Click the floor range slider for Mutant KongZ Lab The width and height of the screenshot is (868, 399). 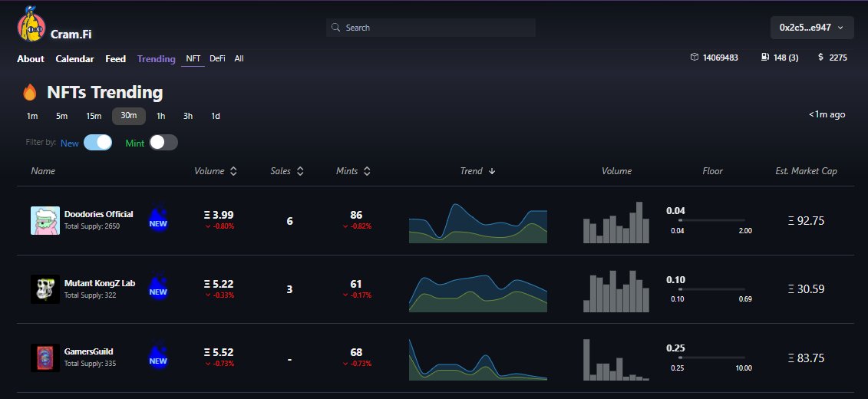click(711, 289)
